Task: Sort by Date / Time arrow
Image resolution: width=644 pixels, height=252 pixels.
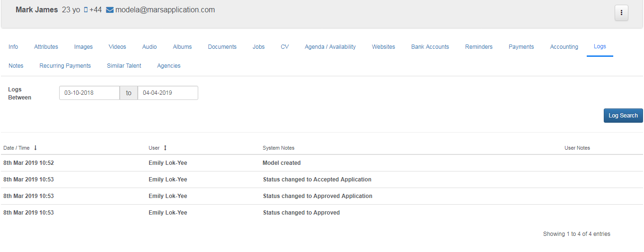Action: point(35,148)
